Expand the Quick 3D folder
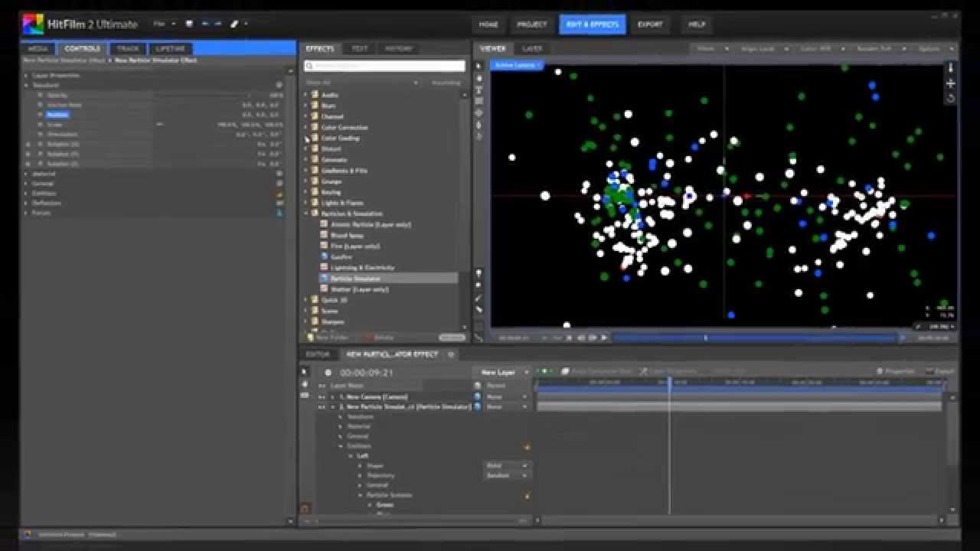Screen dimensions: 980x551 [x=306, y=300]
